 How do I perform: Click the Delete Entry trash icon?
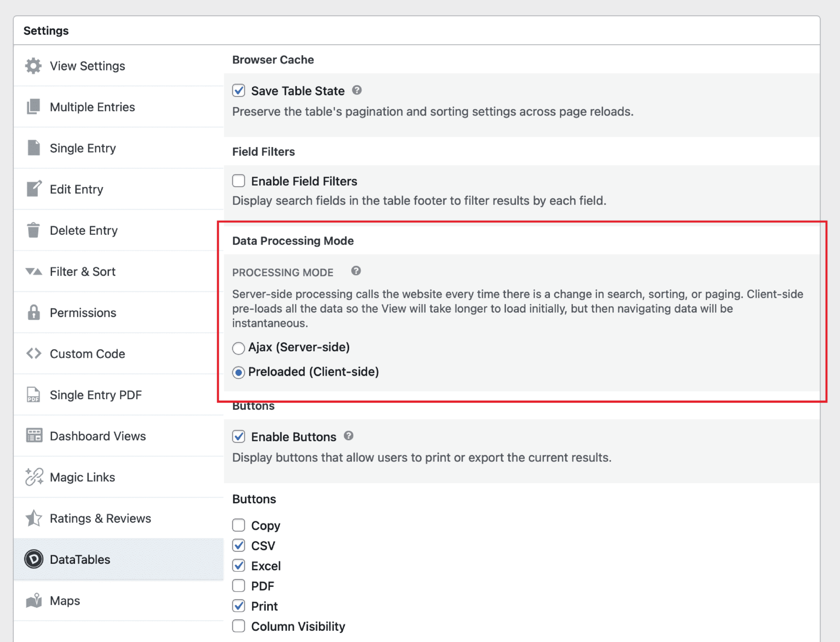(x=33, y=230)
